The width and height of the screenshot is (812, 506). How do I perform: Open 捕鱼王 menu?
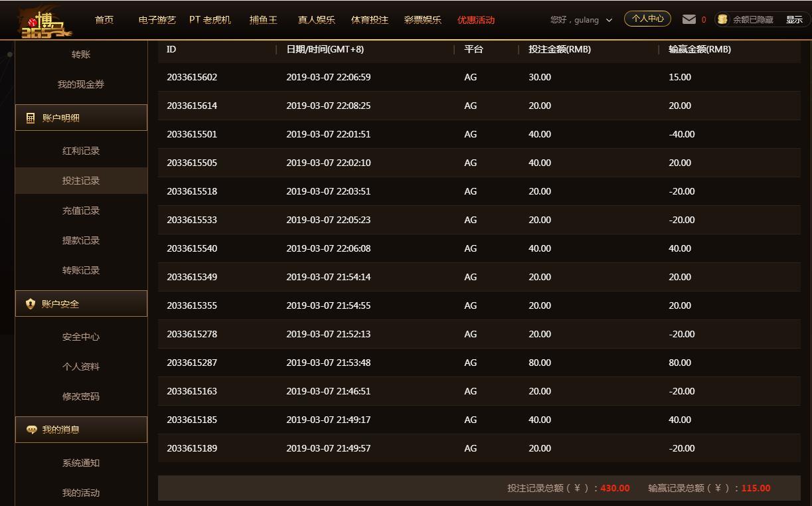click(264, 20)
